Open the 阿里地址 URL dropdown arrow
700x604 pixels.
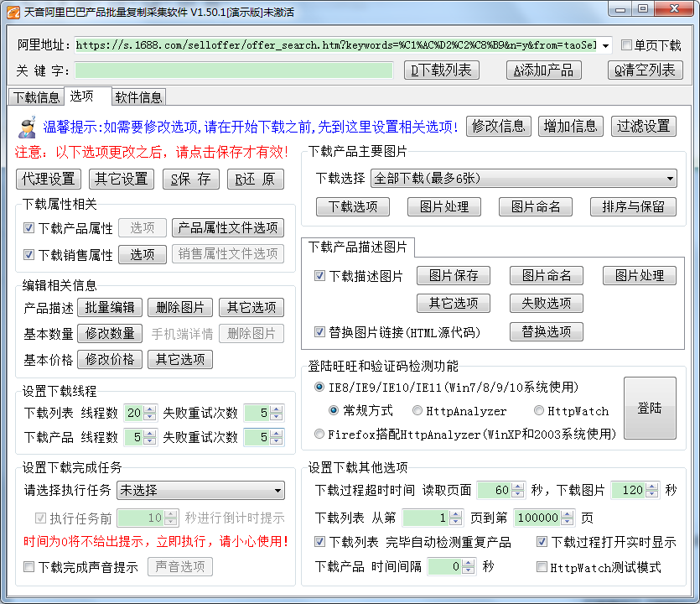click(605, 45)
